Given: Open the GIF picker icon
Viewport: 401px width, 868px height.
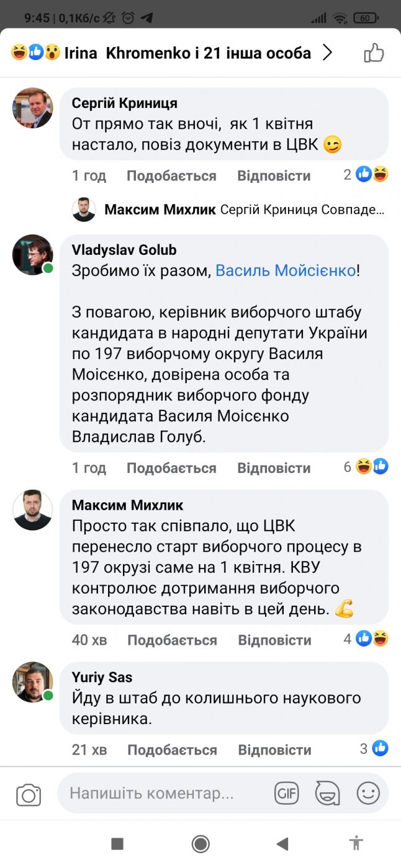Looking at the screenshot, I should point(286,793).
